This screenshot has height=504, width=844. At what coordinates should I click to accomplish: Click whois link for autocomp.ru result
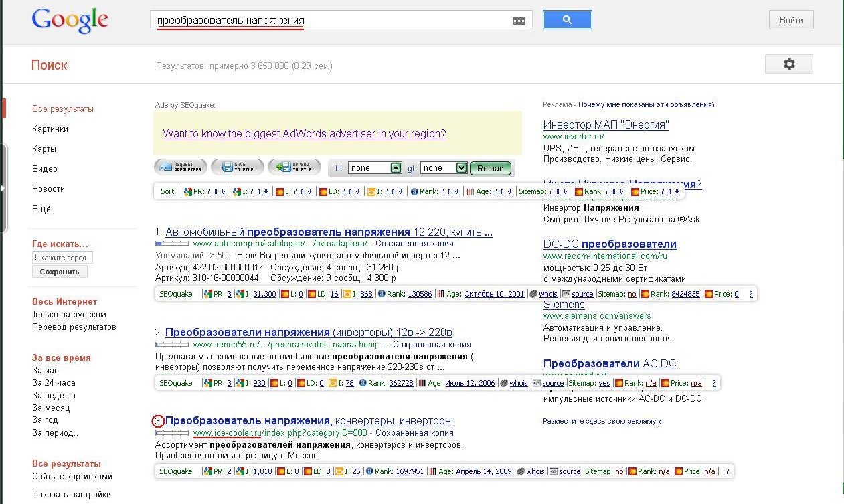click(548, 294)
